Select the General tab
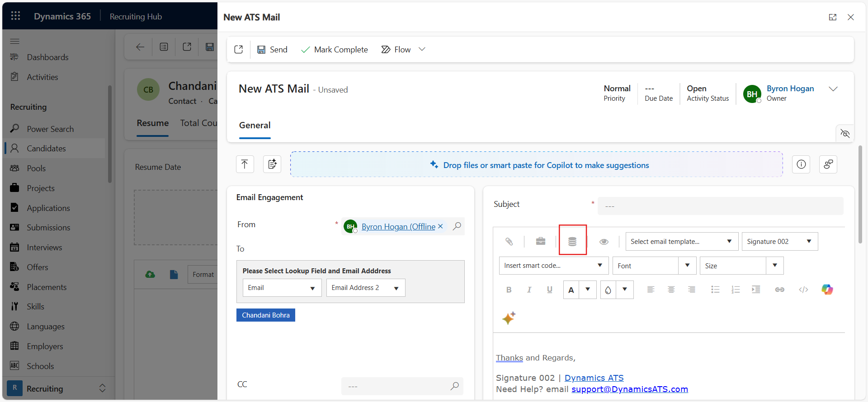The image size is (868, 402). (255, 126)
